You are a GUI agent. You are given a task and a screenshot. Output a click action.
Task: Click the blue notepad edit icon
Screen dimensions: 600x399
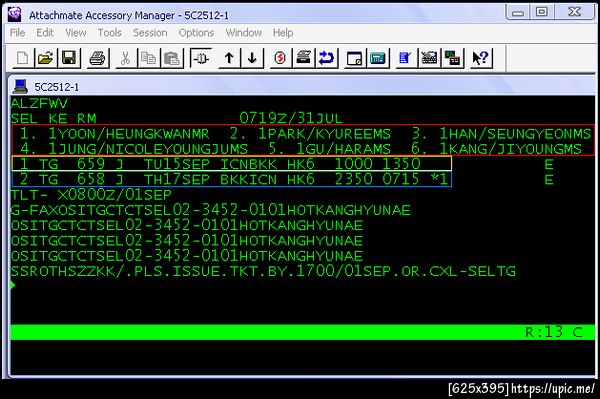pos(405,59)
